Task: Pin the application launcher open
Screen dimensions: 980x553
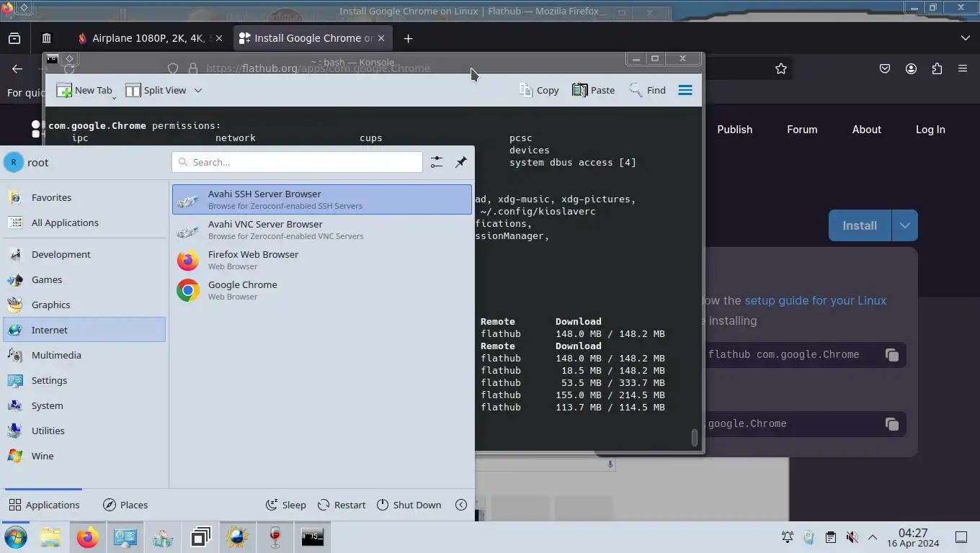Action: coord(461,162)
